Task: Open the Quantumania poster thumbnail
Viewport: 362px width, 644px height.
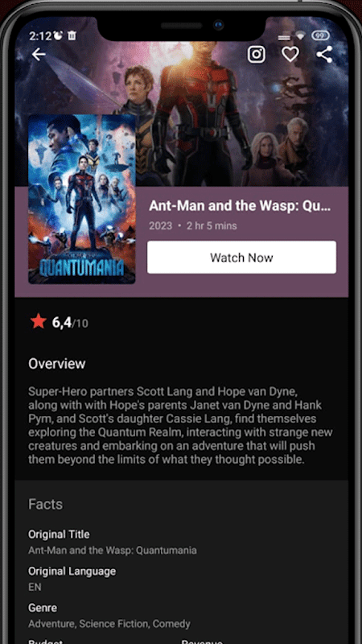Action: pyautogui.click(x=82, y=199)
